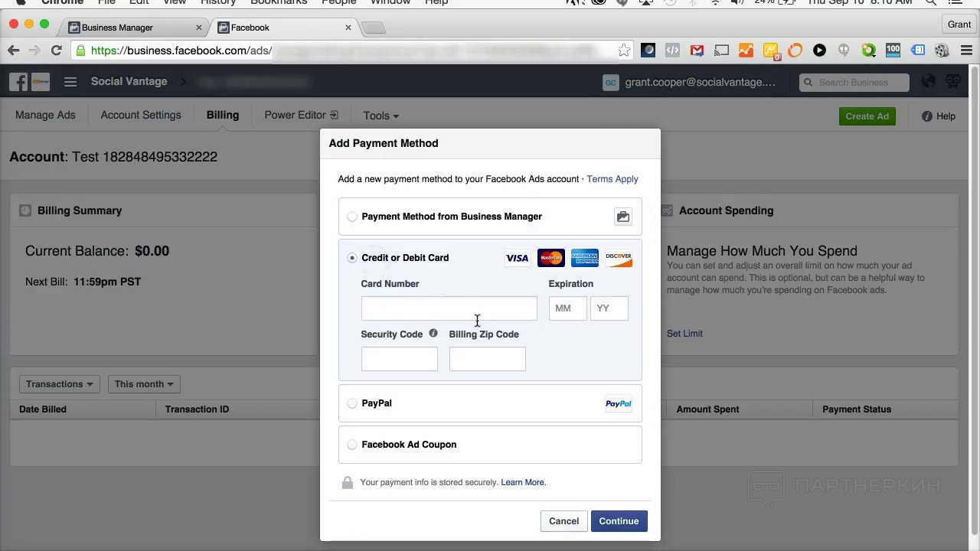Expand the chevron next to Social Vantage

click(x=184, y=81)
